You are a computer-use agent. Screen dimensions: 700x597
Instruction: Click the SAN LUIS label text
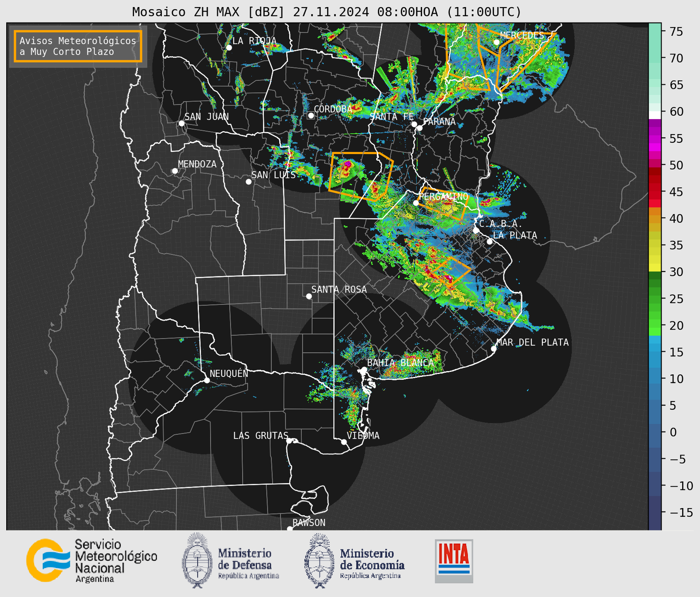click(x=273, y=175)
